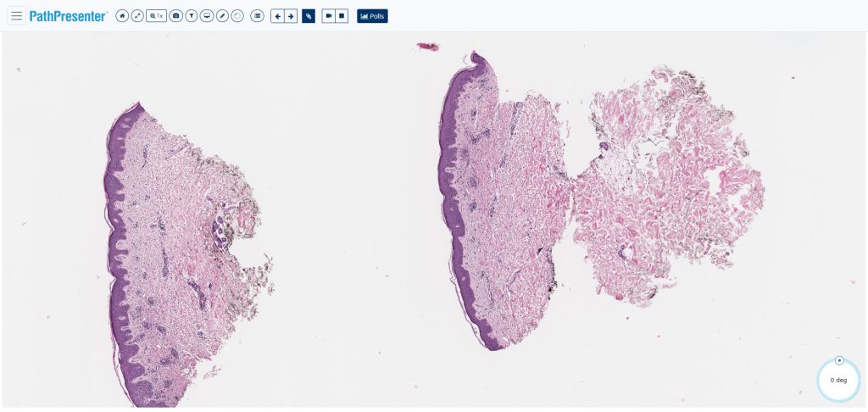Click the rotation dial handle knob

point(839,360)
